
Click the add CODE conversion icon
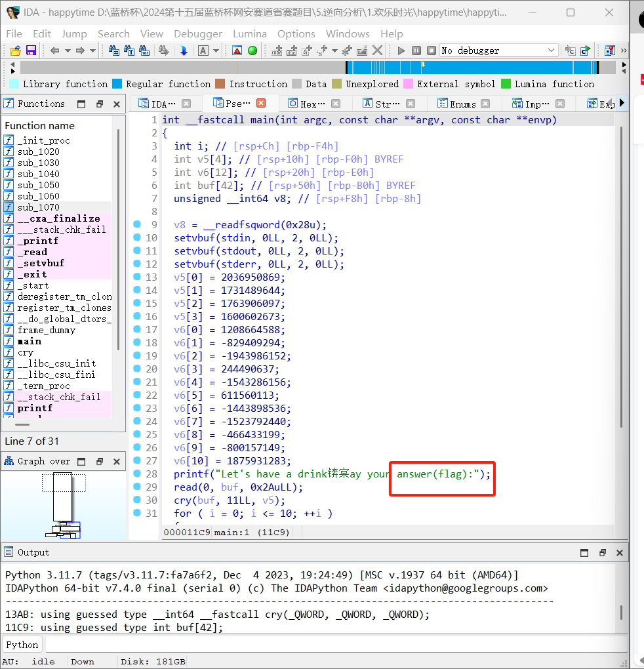point(277,51)
